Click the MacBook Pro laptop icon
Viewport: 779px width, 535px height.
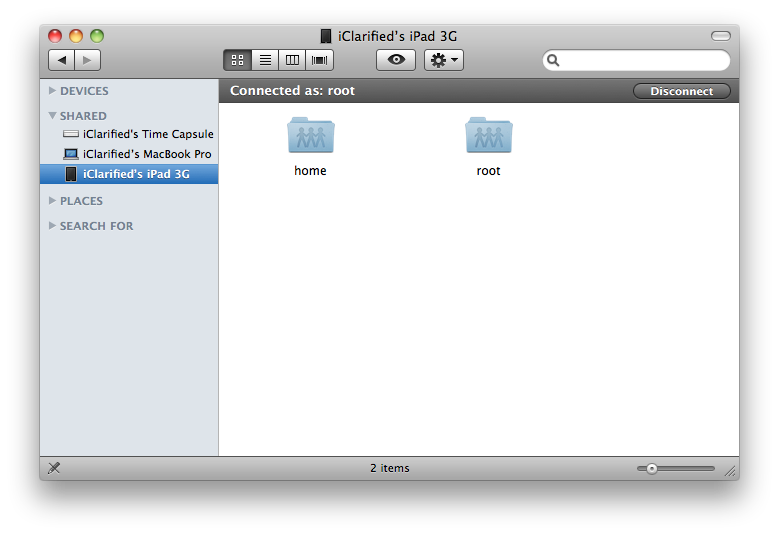click(71, 154)
